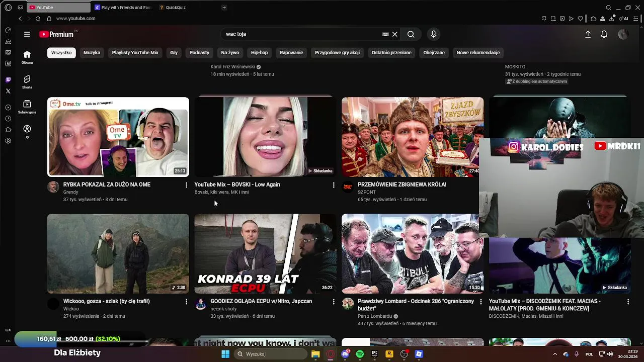Open the YouTube account avatar menu
Screen dimensions: 644x362
pos(623,34)
